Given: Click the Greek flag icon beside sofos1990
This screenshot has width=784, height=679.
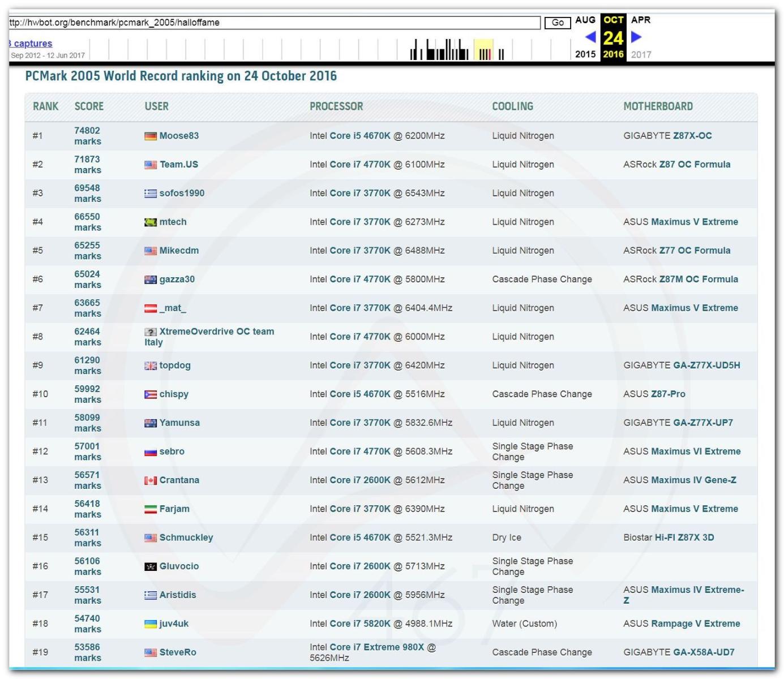Looking at the screenshot, I should tap(150, 194).
